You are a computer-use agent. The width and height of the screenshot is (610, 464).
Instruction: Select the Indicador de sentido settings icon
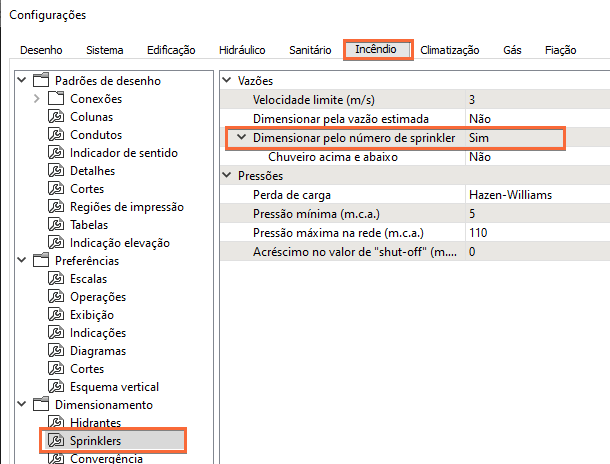coord(56,153)
